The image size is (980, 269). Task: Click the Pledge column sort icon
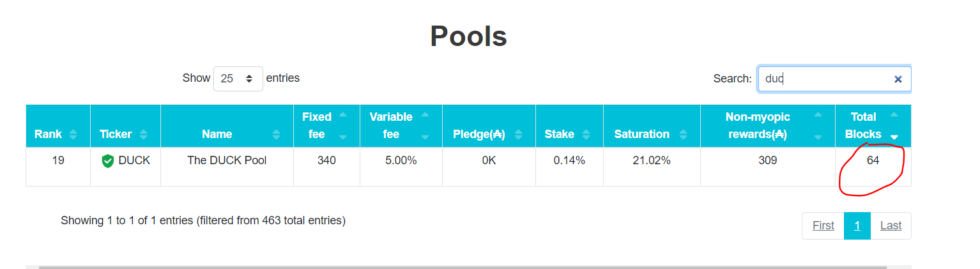pos(519,134)
